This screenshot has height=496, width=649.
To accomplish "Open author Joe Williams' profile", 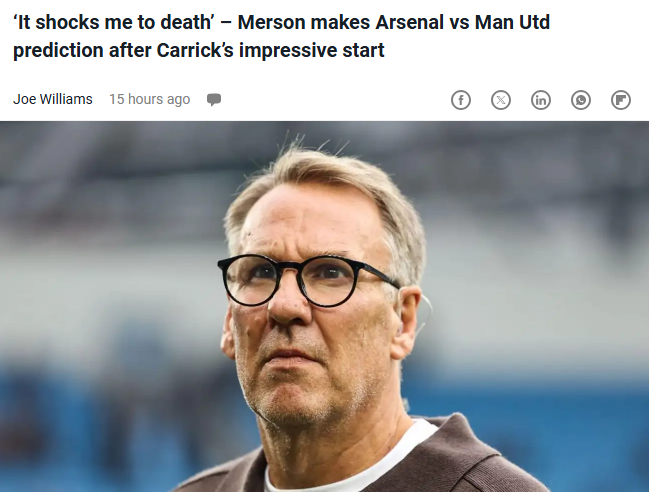I will coord(53,99).
